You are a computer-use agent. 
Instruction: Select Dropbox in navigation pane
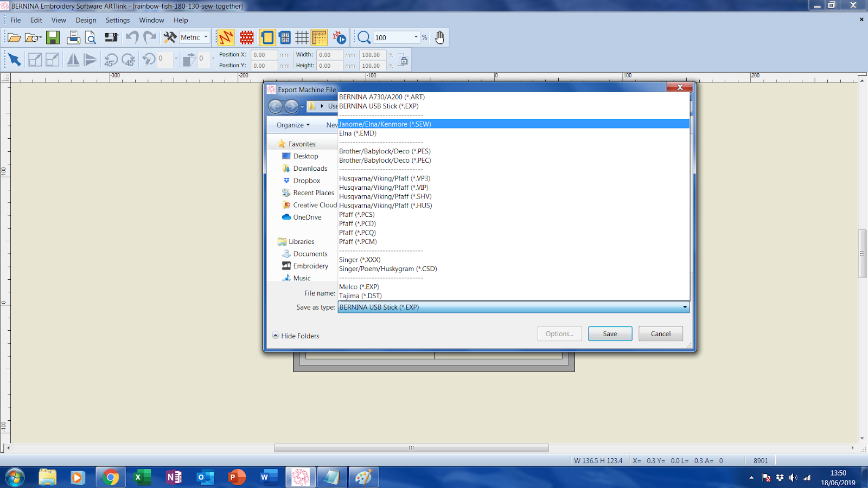point(307,181)
